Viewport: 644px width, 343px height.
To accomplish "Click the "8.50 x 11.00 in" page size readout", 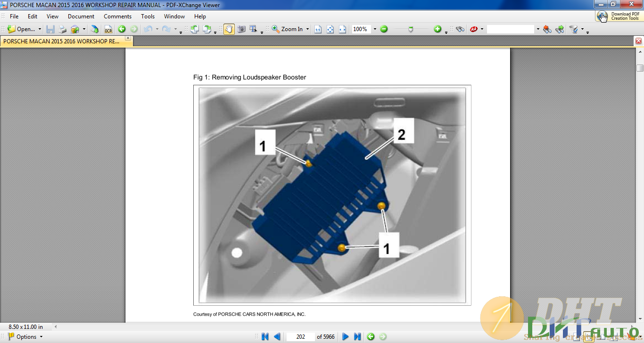I will point(26,327).
